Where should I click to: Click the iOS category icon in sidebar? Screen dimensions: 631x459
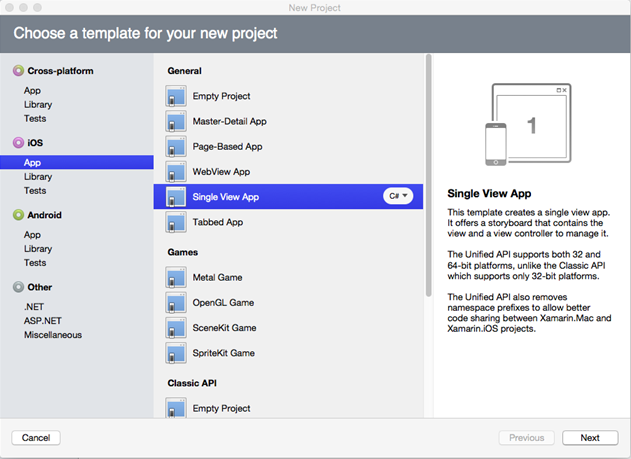(x=17, y=143)
